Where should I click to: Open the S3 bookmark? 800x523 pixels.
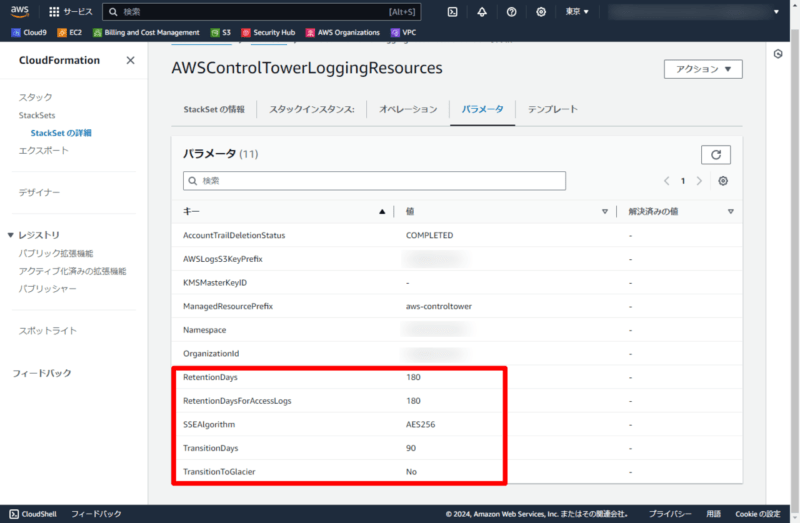coord(221,33)
